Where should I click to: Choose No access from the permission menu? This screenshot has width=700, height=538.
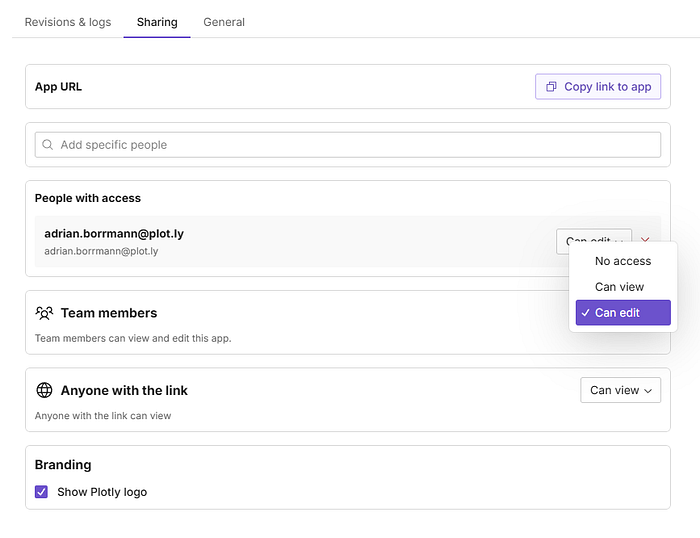point(623,261)
